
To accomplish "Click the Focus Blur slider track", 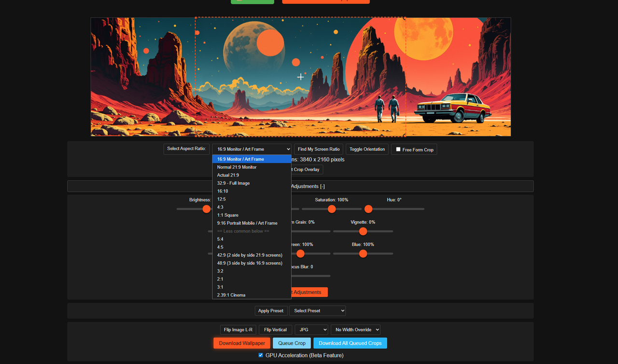I will point(311,276).
